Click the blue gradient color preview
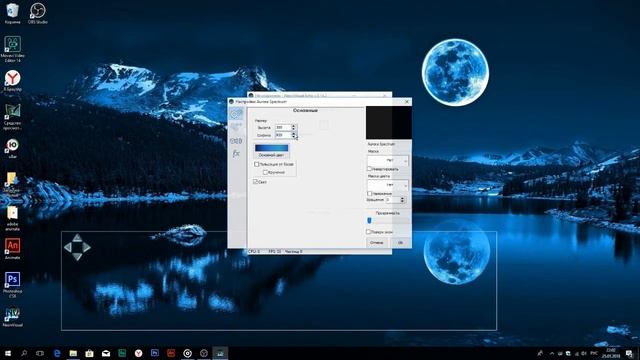 click(271, 148)
